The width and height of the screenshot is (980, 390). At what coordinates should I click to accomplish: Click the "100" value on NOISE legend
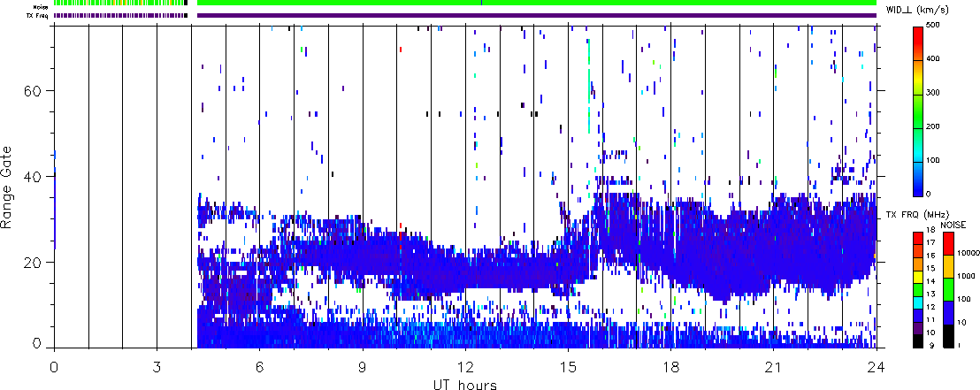tap(964, 299)
